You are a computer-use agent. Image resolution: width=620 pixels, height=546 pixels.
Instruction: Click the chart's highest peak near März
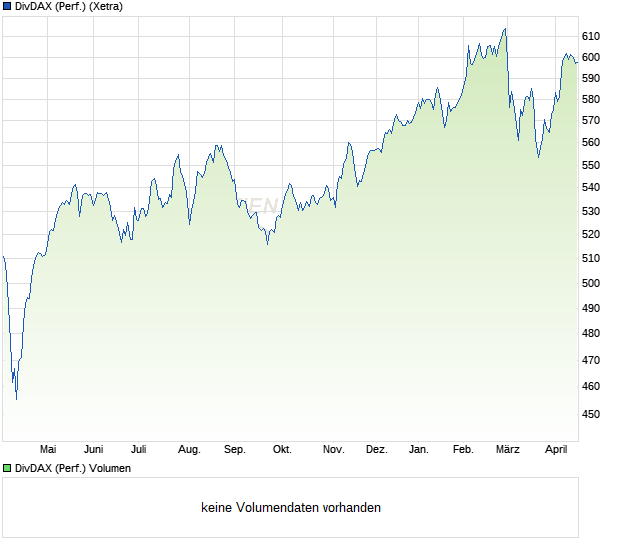click(x=505, y=29)
